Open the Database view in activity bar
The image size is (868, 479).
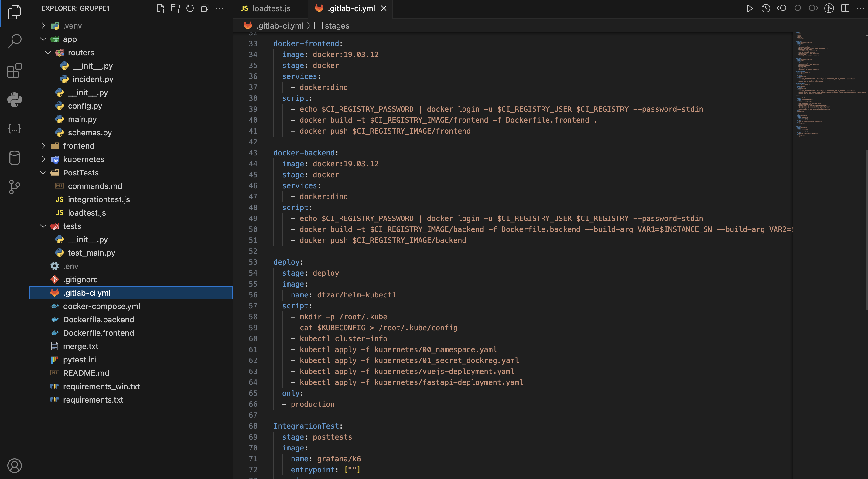(x=14, y=158)
